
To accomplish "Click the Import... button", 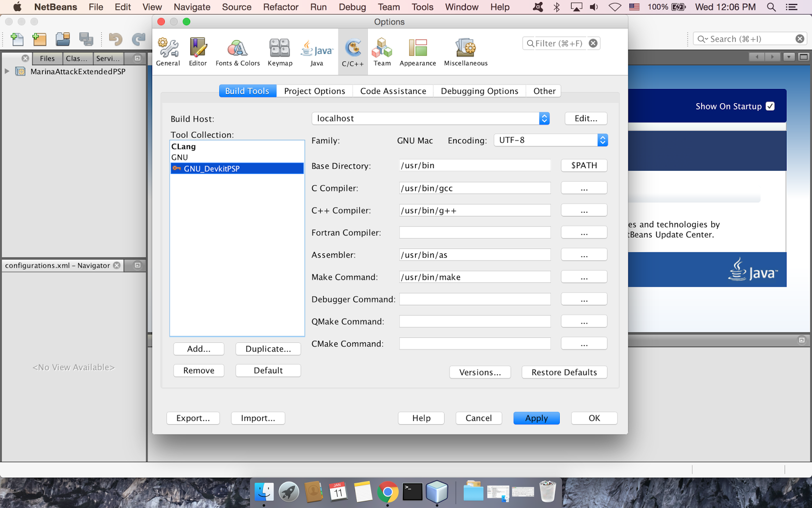I will click(258, 418).
